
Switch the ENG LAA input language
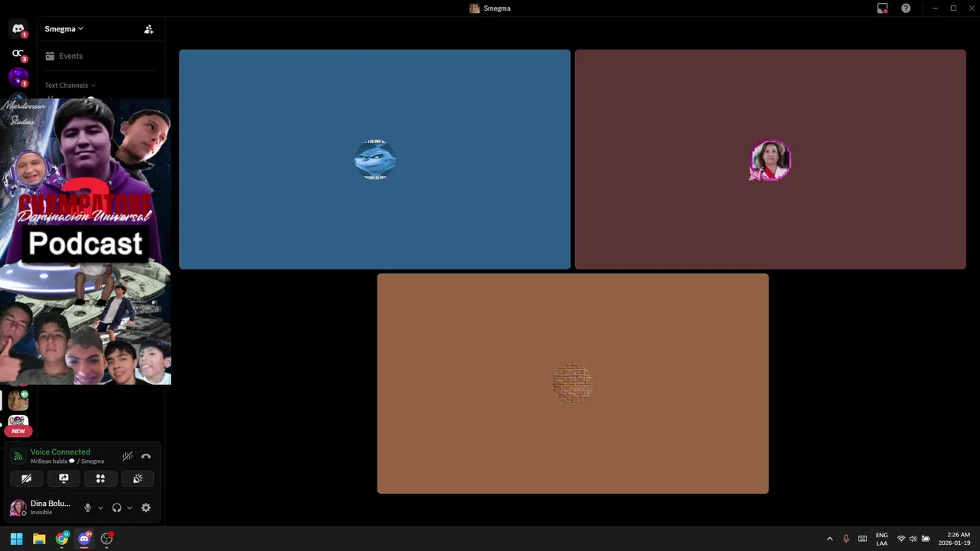click(x=882, y=539)
